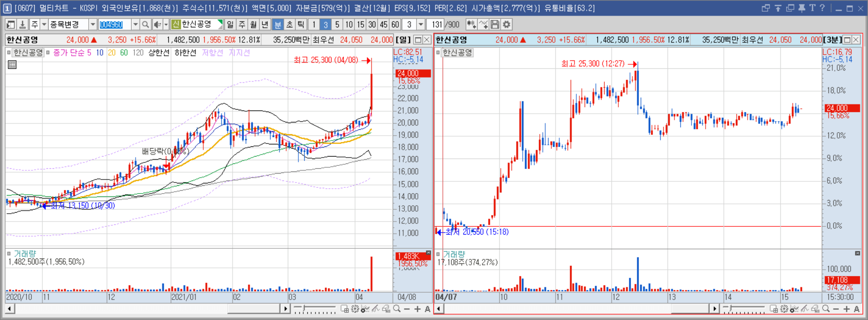Image resolution: width=868 pixels, height=320 pixels.
Task: Click the save diskette toolbar icon
Action: coord(495,24)
